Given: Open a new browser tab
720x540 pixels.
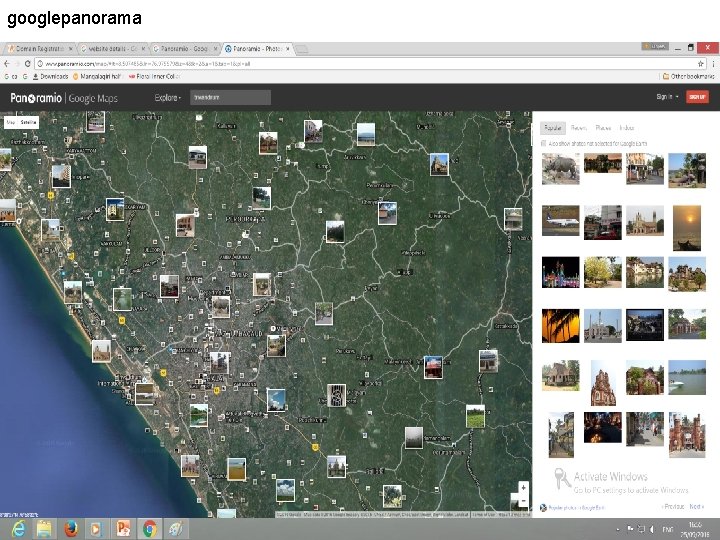Looking at the screenshot, I should 301,49.
